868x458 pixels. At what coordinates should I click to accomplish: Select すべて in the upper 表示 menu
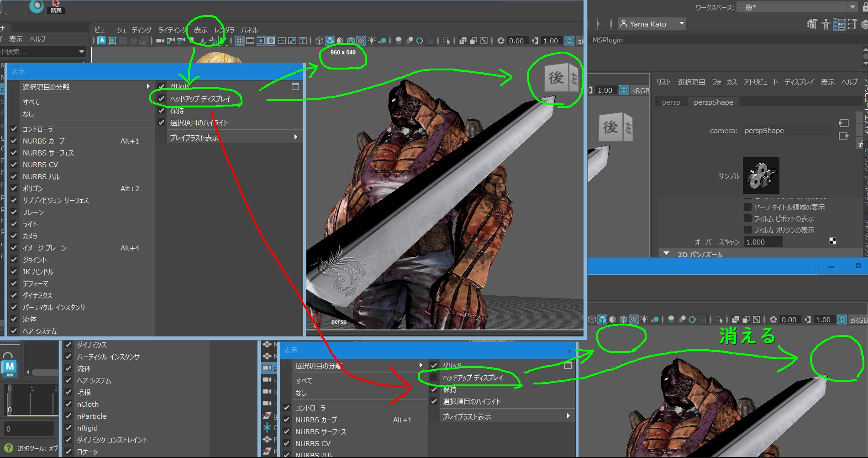[32, 102]
